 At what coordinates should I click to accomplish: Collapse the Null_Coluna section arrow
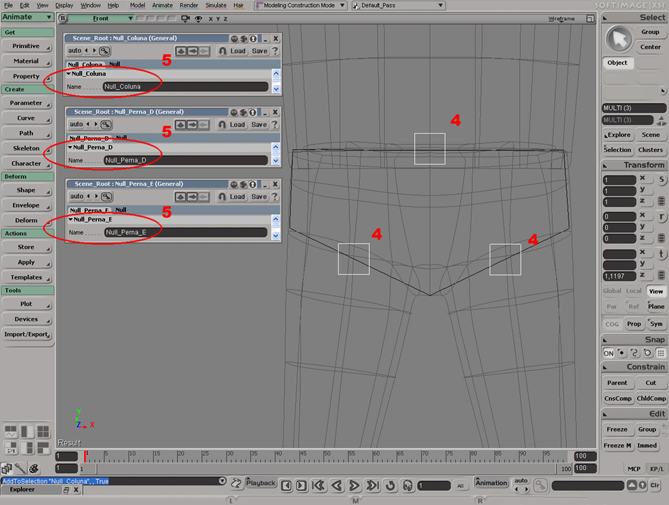coord(69,74)
